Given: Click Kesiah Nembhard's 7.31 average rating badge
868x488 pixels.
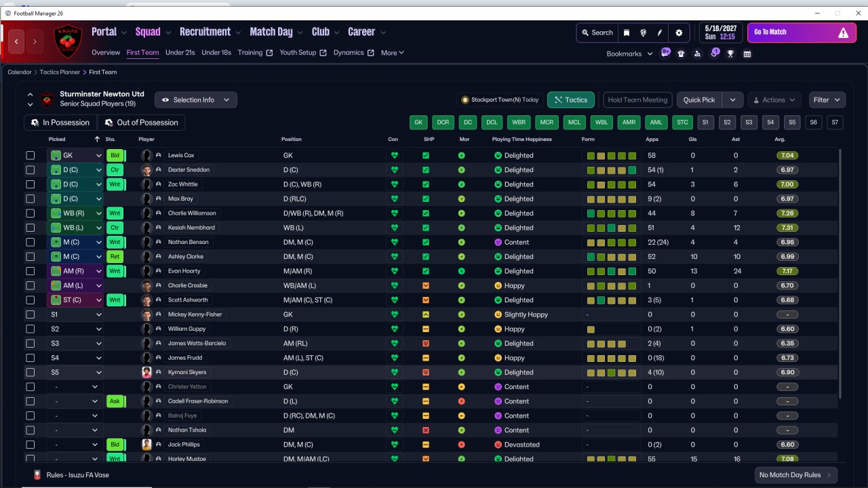Looking at the screenshot, I should (787, 228).
